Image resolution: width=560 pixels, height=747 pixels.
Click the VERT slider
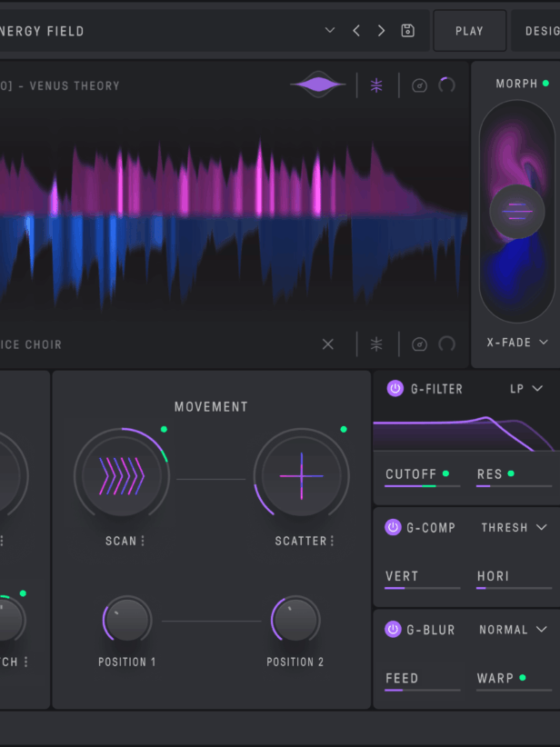[x=422, y=588]
